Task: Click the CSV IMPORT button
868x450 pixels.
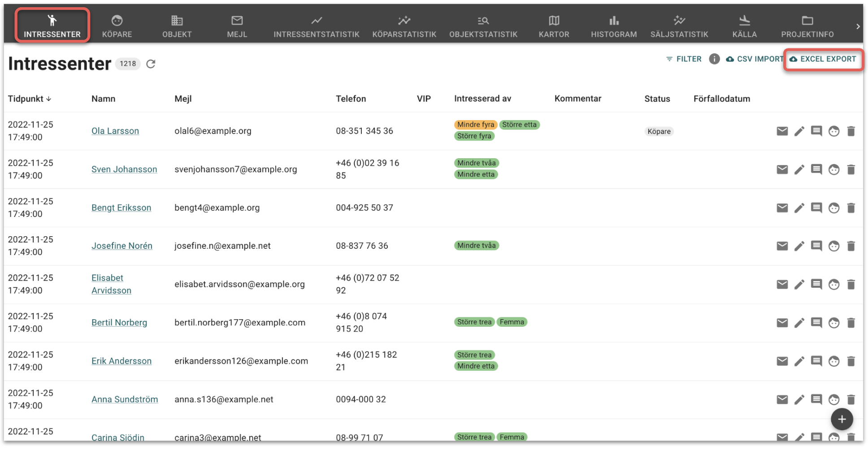Action: click(755, 59)
